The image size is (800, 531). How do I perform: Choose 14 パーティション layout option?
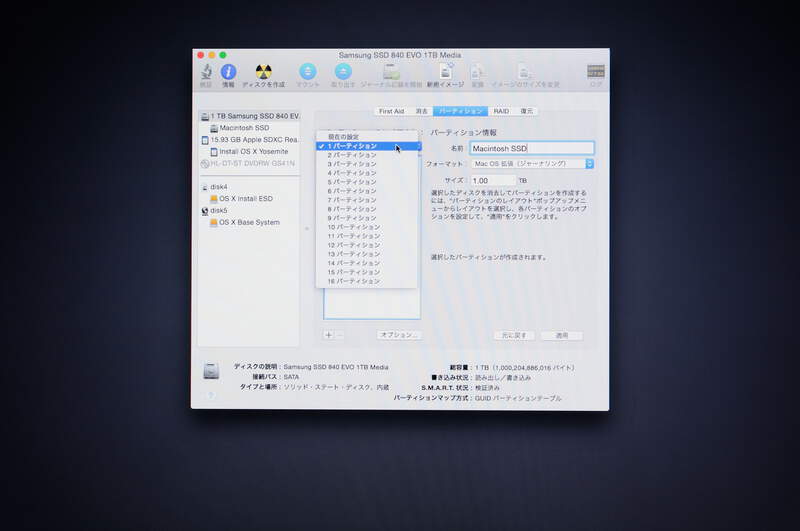tap(367, 263)
